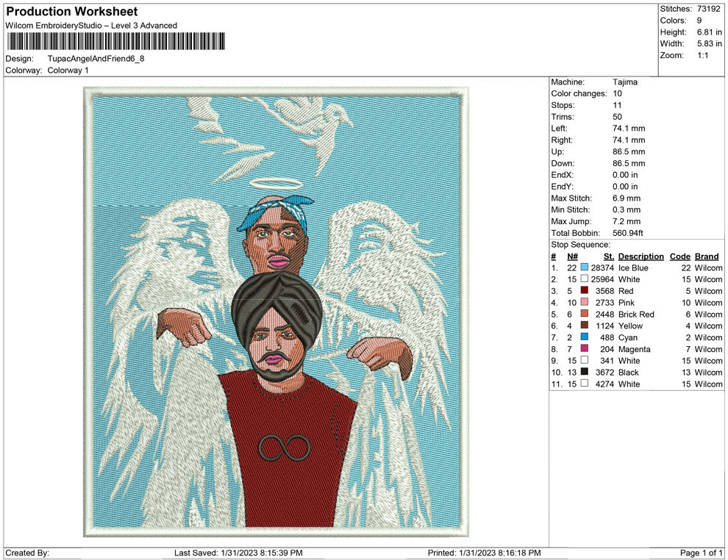Image resolution: width=728 pixels, height=560 pixels.
Task: Click the barcode under the worksheet title
Action: point(116,41)
